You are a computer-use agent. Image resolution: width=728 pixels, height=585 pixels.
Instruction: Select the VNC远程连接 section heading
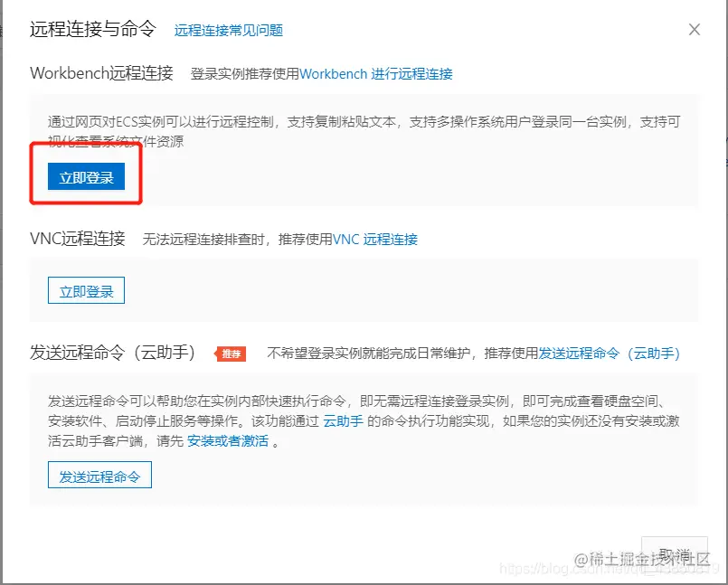[x=78, y=239]
